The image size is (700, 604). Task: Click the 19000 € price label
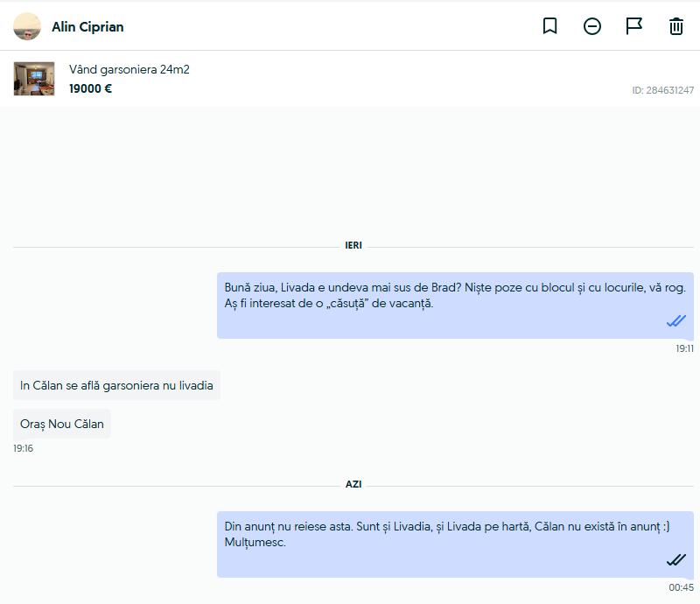(90, 88)
